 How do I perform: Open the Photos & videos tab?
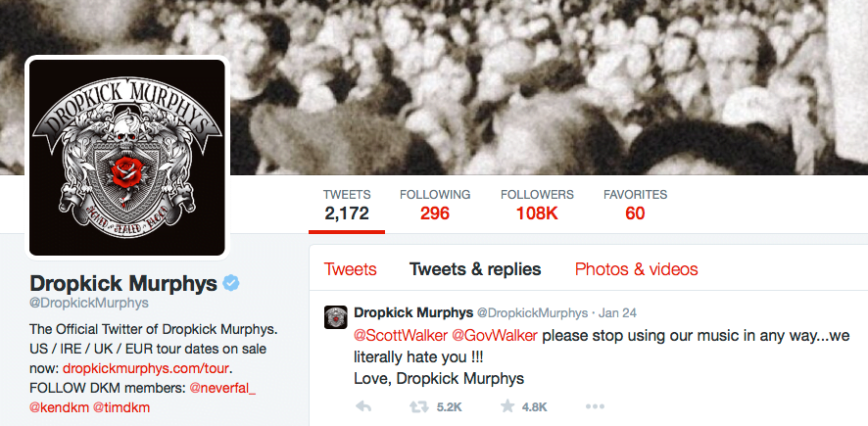[x=637, y=269]
